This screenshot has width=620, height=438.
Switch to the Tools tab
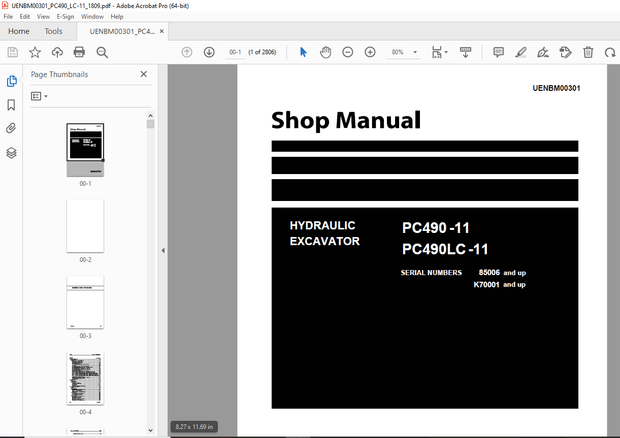pyautogui.click(x=53, y=31)
